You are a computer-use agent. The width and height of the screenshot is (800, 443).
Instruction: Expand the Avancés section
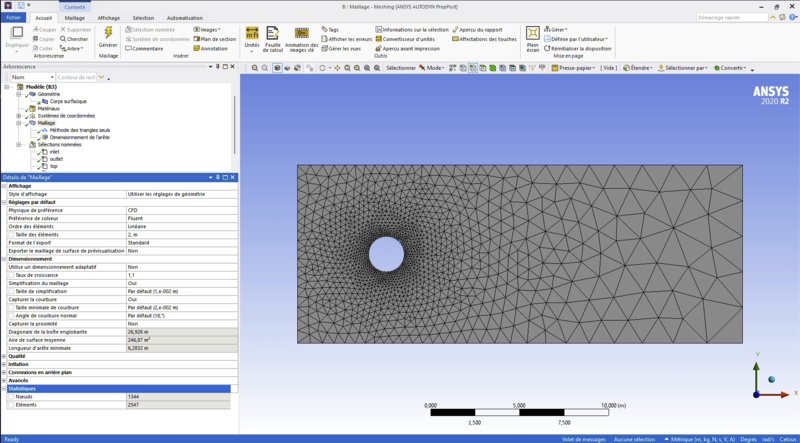[x=5, y=381]
